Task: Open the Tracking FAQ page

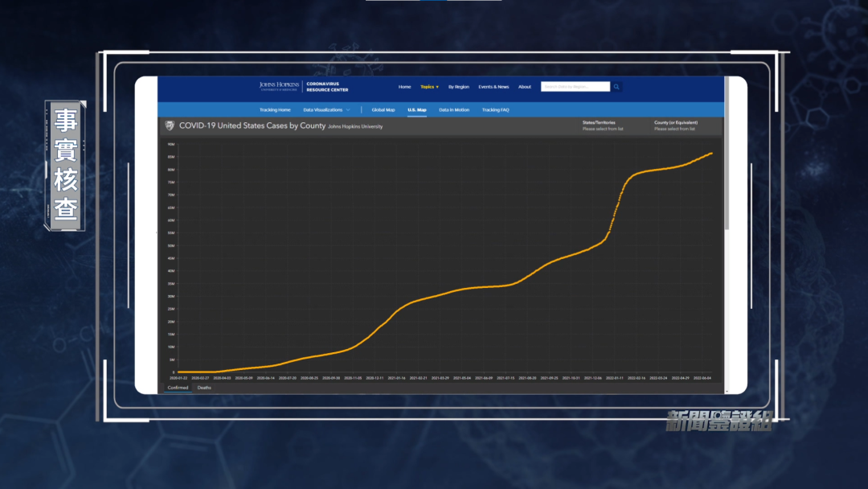Action: coord(495,109)
